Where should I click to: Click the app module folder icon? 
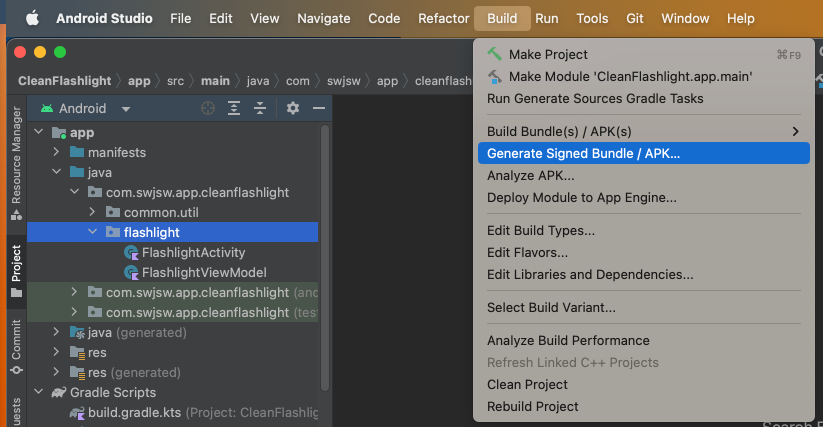pos(59,133)
